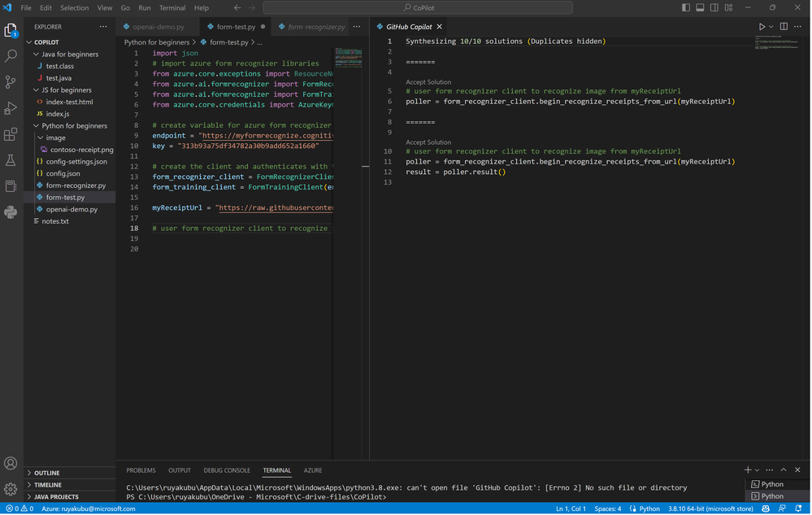Toggle the primary sidebar layout button

pyautogui.click(x=686, y=7)
